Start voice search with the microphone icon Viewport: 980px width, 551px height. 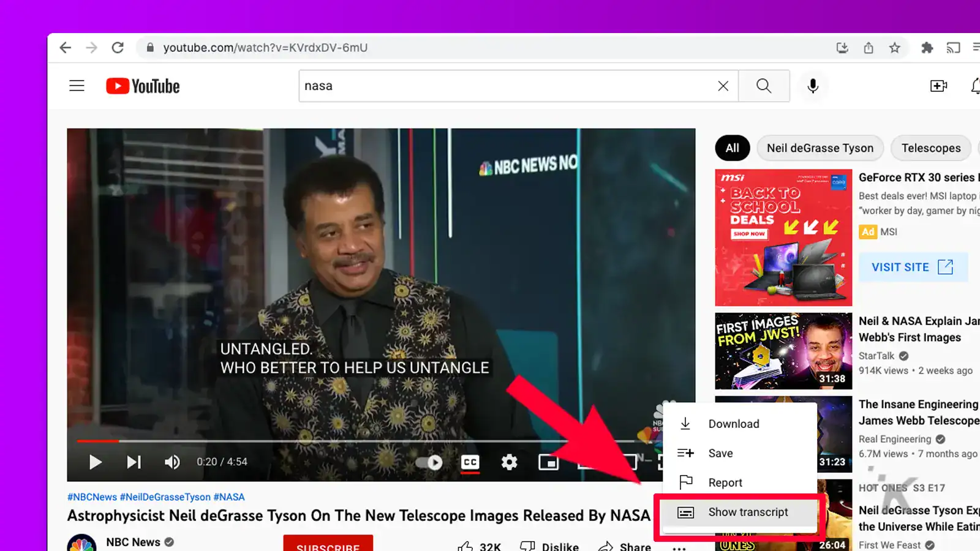[813, 86]
